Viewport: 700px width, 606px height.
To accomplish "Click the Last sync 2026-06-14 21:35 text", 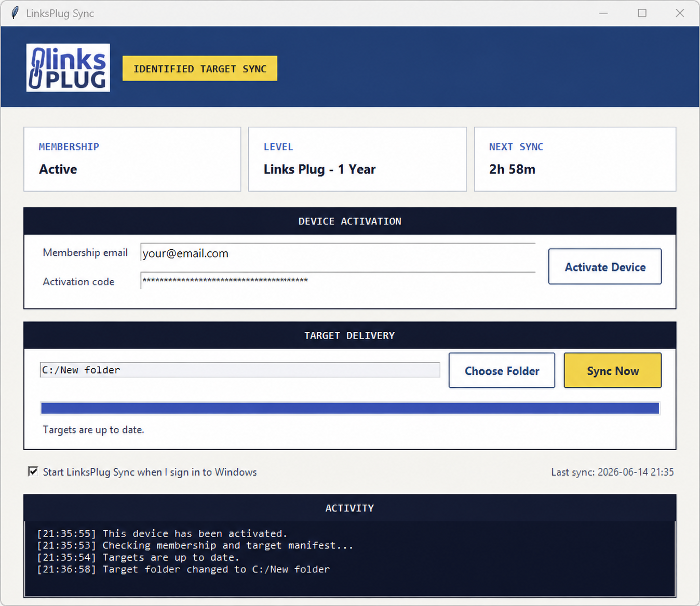I will [612, 472].
